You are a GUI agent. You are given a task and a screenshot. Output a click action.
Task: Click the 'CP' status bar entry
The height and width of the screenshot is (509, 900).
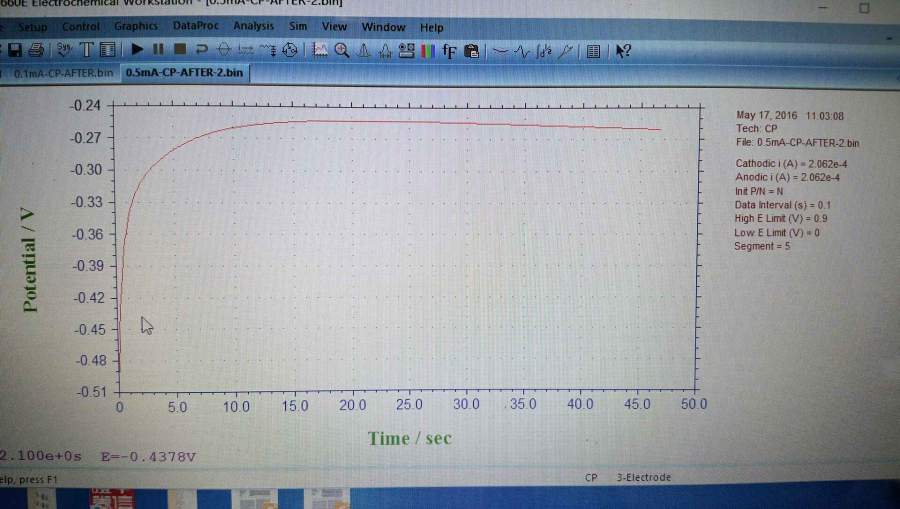click(591, 477)
